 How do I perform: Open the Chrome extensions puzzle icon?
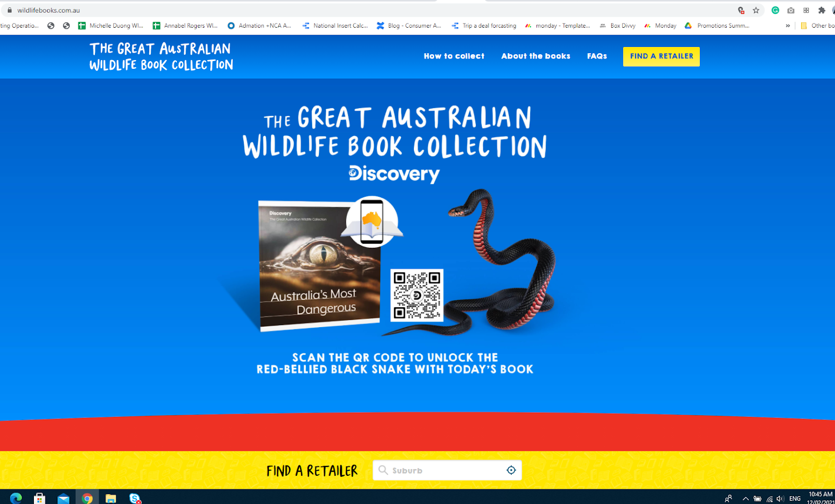pos(822,10)
